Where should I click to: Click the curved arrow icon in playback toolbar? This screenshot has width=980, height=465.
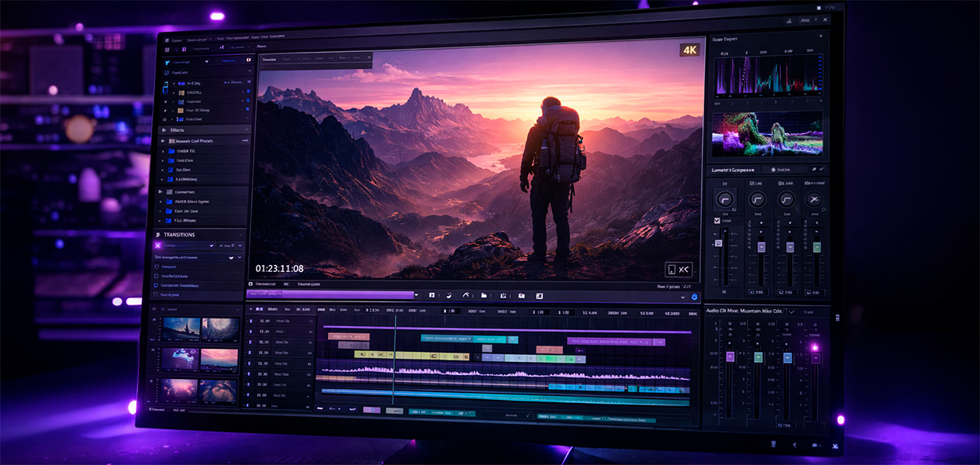(466, 295)
